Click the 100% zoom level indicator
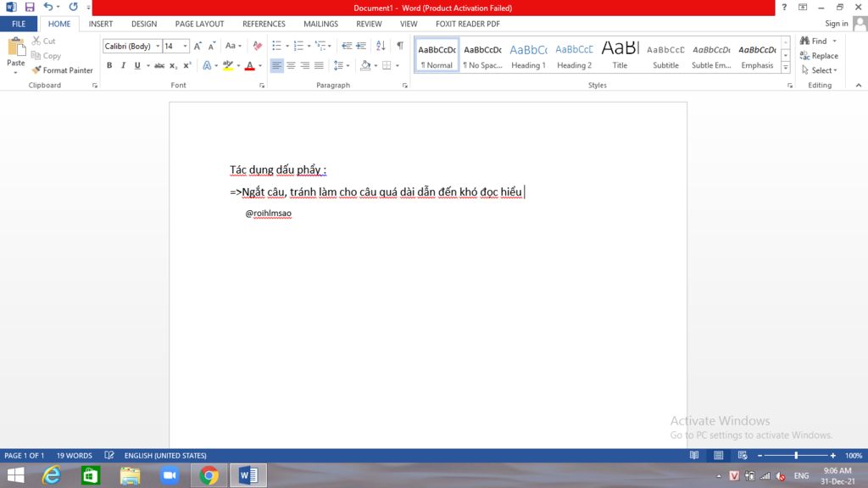 coord(854,455)
